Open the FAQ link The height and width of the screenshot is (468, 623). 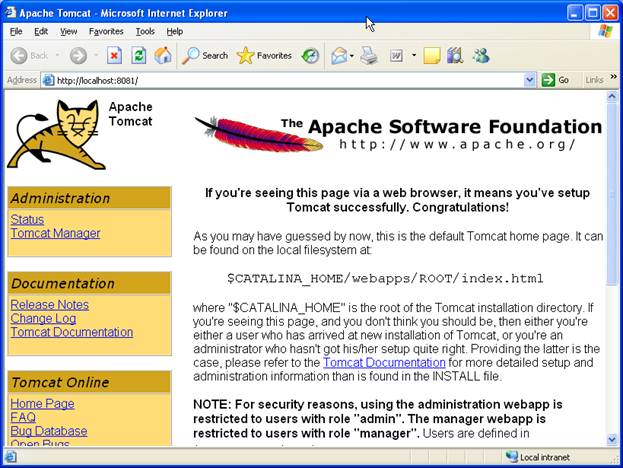[x=23, y=417]
